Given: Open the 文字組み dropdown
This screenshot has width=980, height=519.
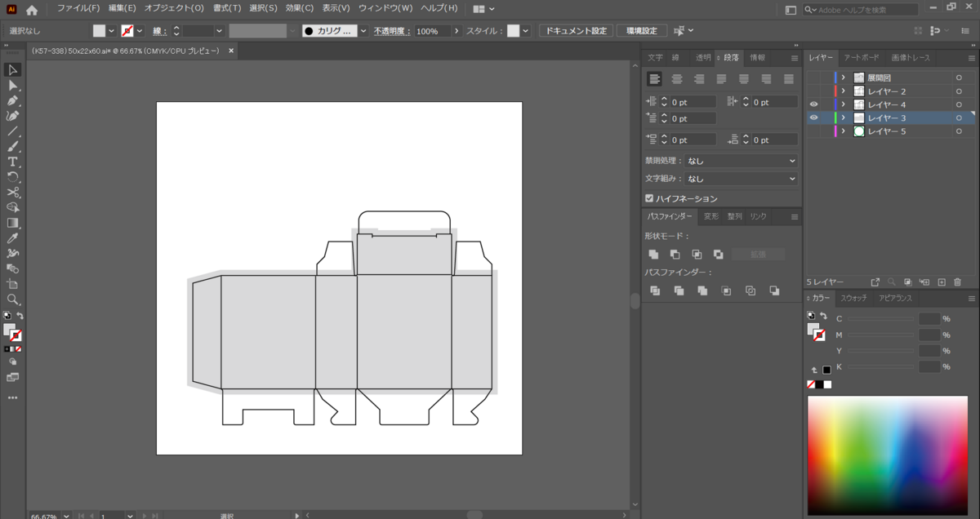Looking at the screenshot, I should point(741,178).
